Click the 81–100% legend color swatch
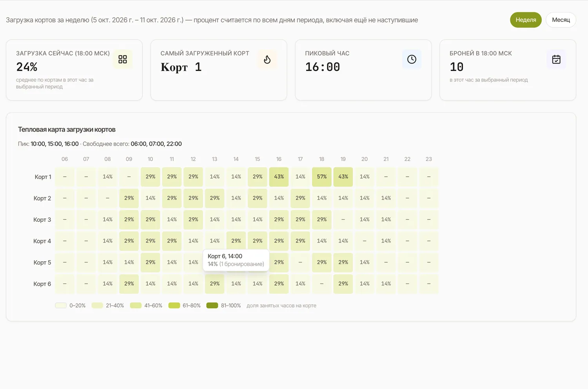The width and height of the screenshot is (588, 389). 212,306
